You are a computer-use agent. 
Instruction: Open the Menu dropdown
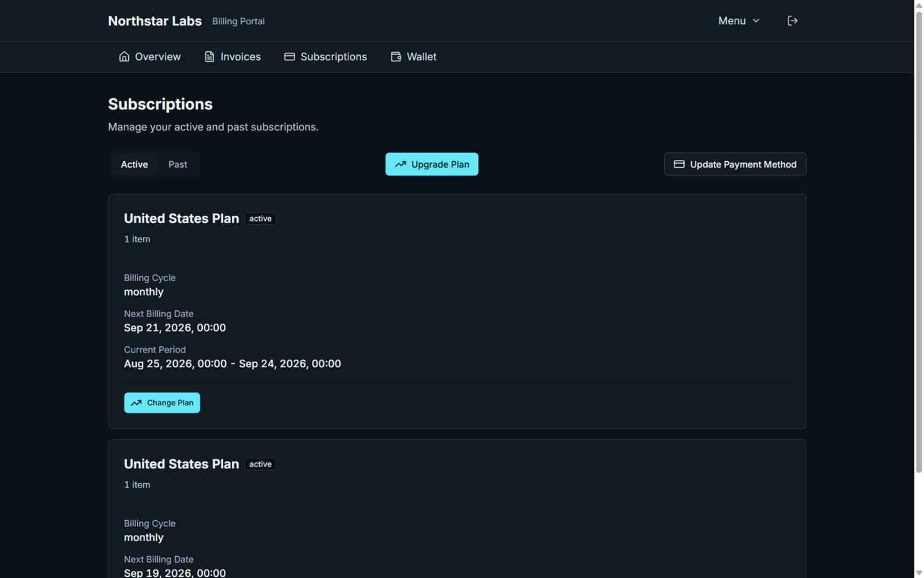point(739,21)
